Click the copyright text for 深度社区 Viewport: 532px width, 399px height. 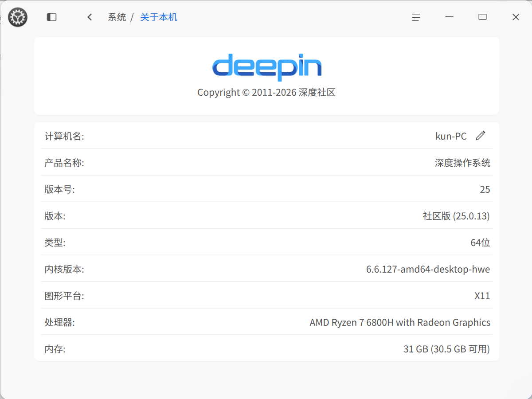pyautogui.click(x=266, y=93)
